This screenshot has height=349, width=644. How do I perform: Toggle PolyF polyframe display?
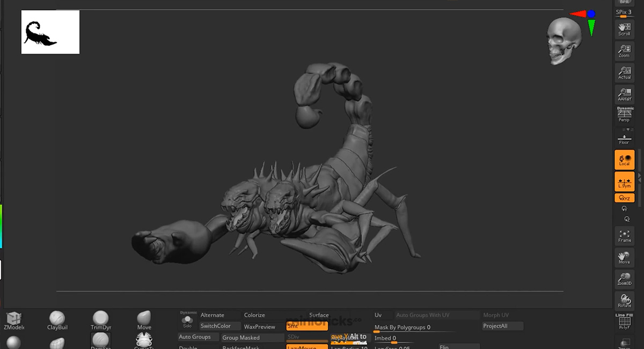coord(624,321)
